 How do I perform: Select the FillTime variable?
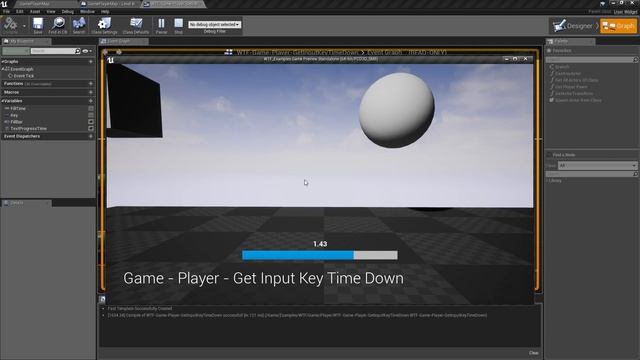pyautogui.click(x=18, y=109)
